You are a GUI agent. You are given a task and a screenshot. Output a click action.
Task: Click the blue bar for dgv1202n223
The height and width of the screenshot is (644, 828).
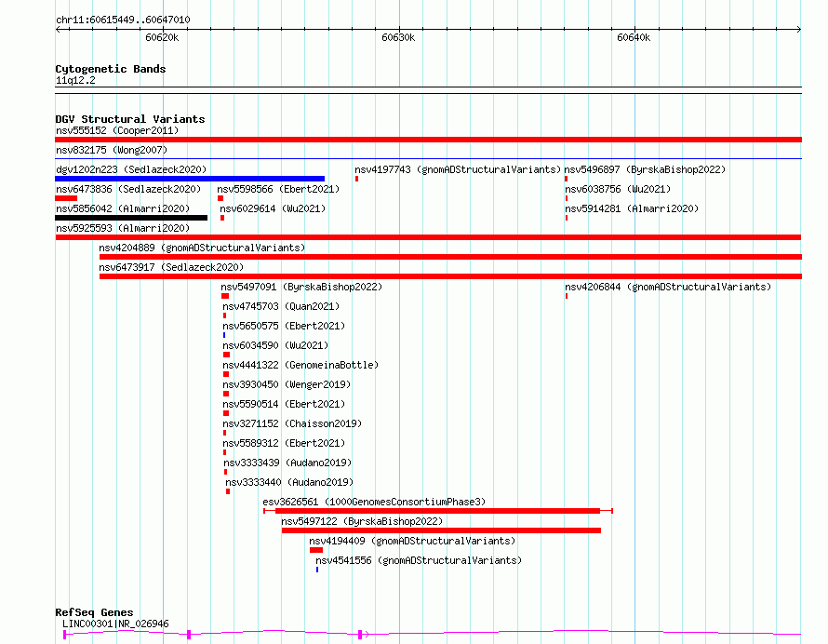click(190, 179)
